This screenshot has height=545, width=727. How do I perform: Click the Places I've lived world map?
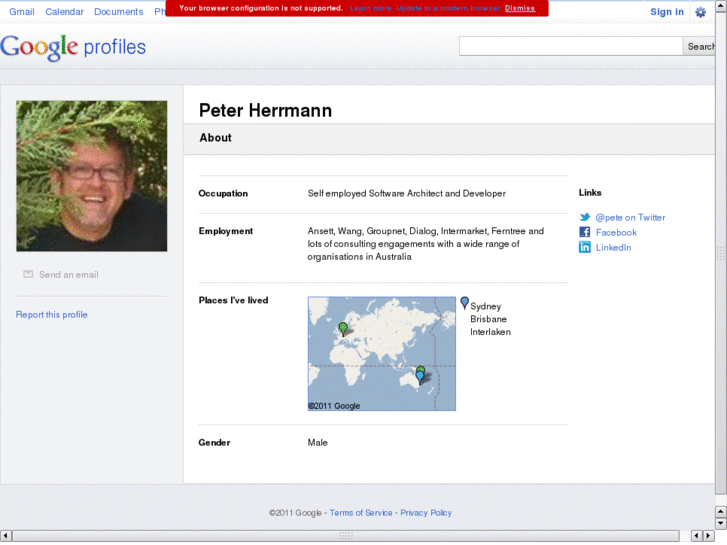click(x=382, y=353)
